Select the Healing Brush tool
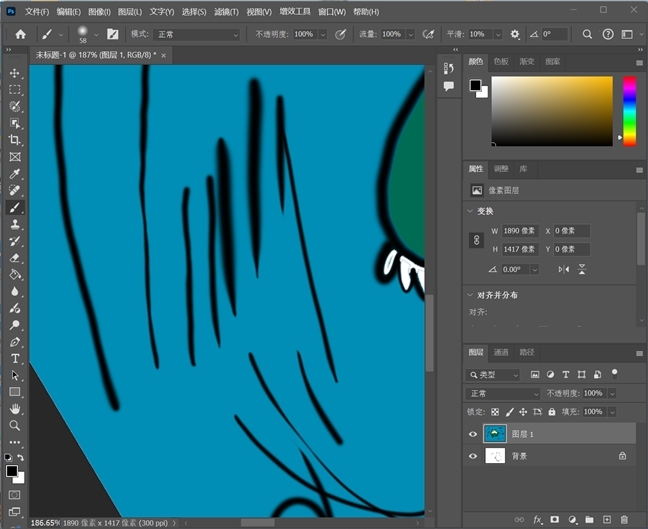 pos(15,191)
